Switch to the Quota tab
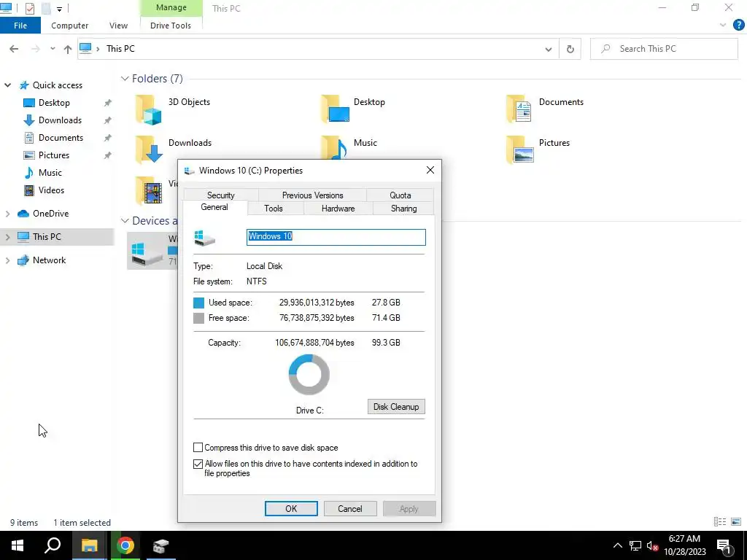The image size is (747, 560). [400, 195]
